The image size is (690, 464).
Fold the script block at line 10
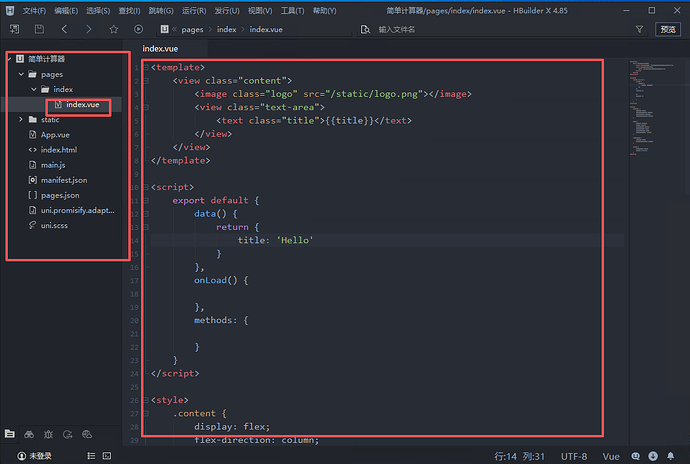[146, 187]
